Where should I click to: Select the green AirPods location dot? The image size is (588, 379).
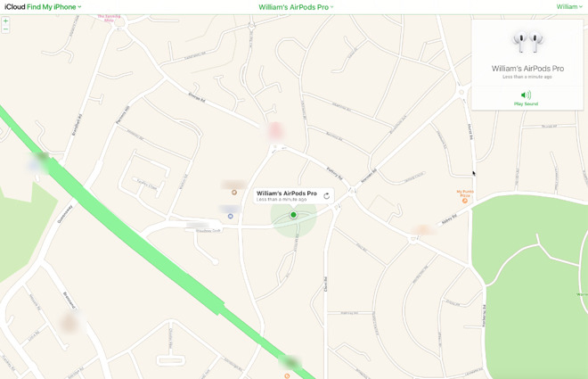[293, 215]
